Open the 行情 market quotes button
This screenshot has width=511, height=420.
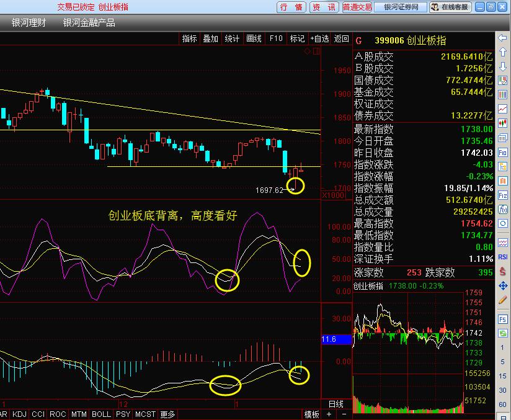(291, 7)
